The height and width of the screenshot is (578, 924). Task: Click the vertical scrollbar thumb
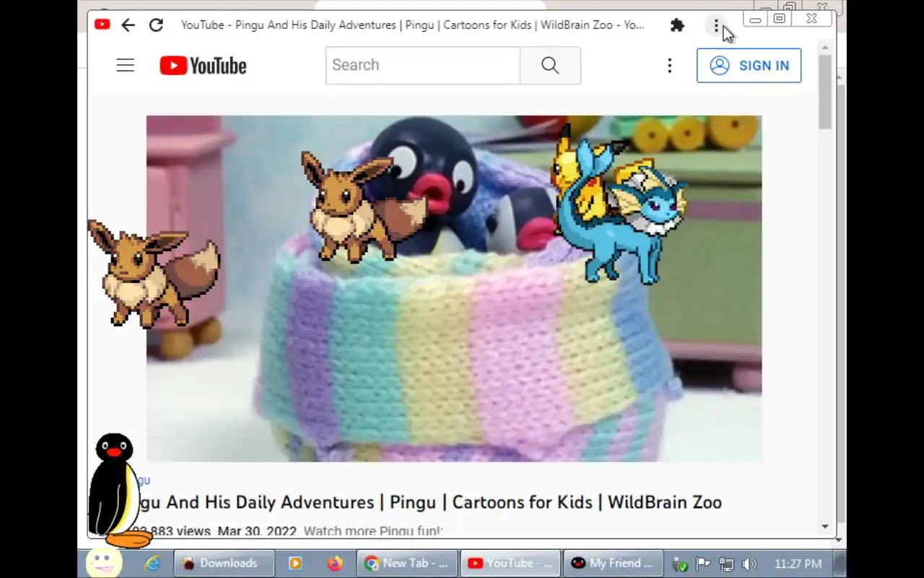tap(825, 92)
